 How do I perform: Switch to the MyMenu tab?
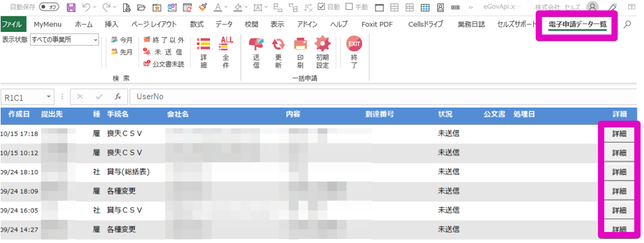pos(48,24)
